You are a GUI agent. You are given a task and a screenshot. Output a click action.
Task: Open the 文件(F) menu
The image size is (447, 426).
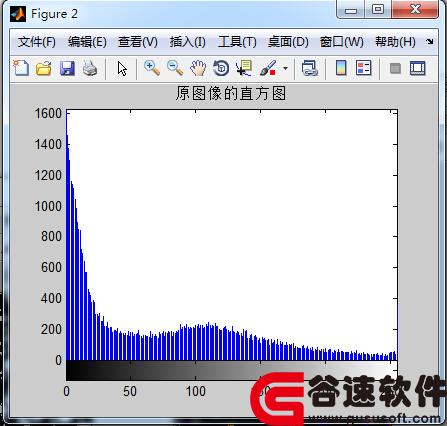(37, 42)
